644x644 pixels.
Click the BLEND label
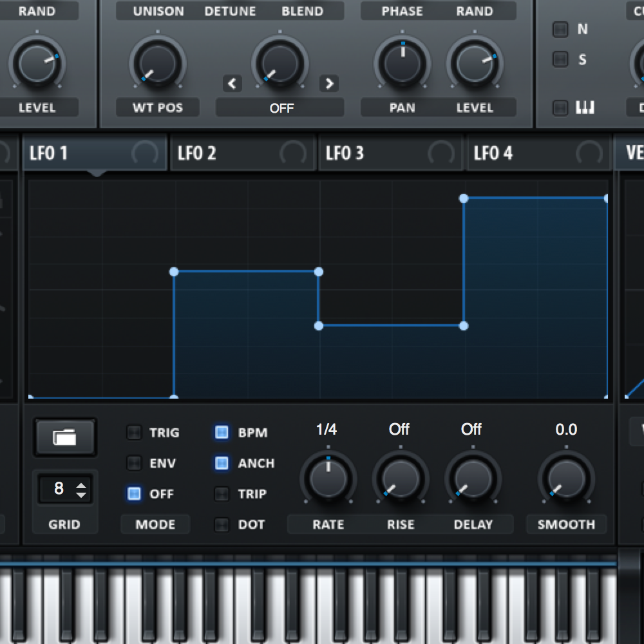(303, 11)
